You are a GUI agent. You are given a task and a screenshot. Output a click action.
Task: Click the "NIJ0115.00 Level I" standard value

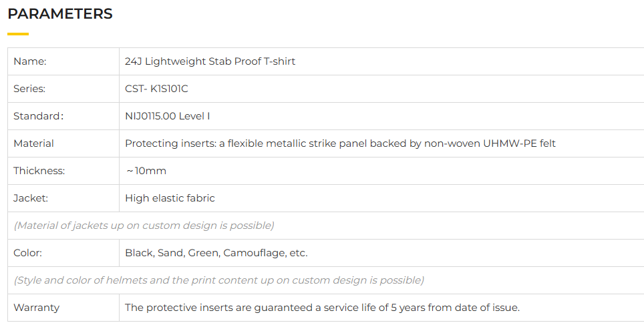point(167,116)
